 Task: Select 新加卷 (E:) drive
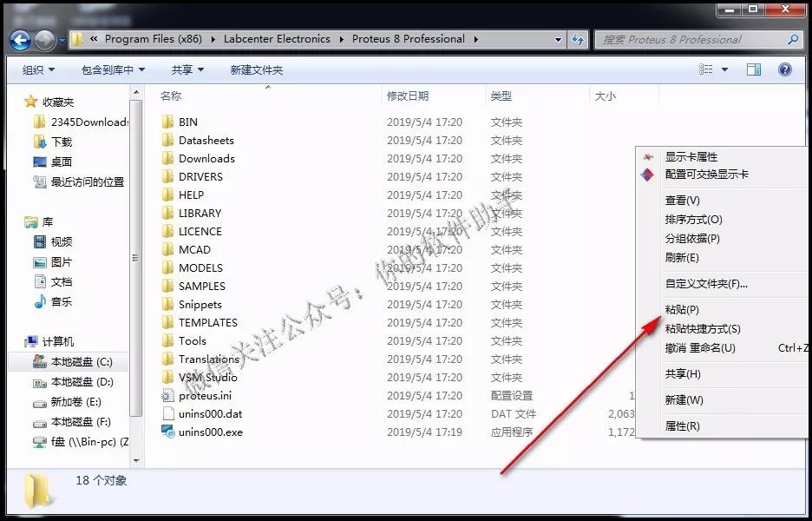coord(67,402)
